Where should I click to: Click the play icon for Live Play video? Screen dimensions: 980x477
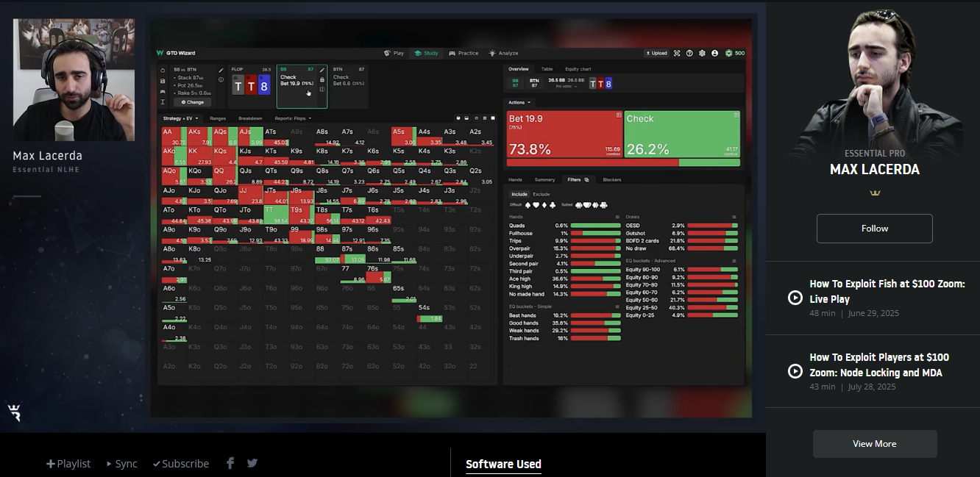[x=795, y=298]
